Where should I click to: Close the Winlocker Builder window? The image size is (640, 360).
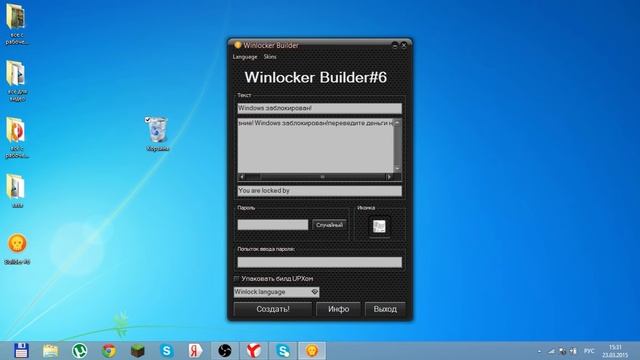click(x=404, y=45)
